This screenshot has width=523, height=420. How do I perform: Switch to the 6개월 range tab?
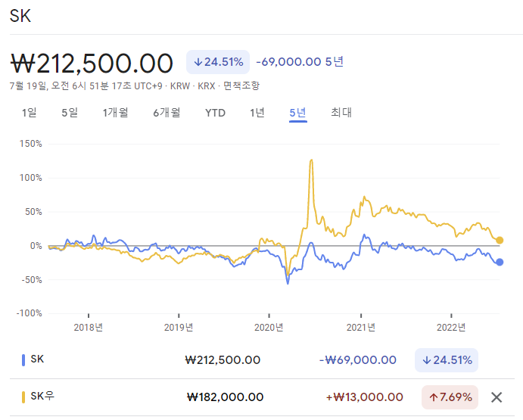click(x=167, y=113)
